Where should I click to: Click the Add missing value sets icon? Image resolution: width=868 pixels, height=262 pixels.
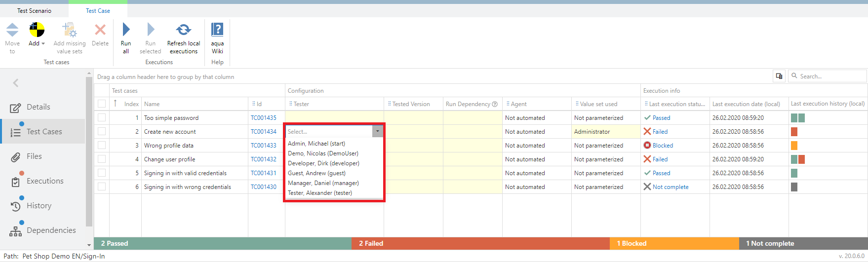(70, 30)
